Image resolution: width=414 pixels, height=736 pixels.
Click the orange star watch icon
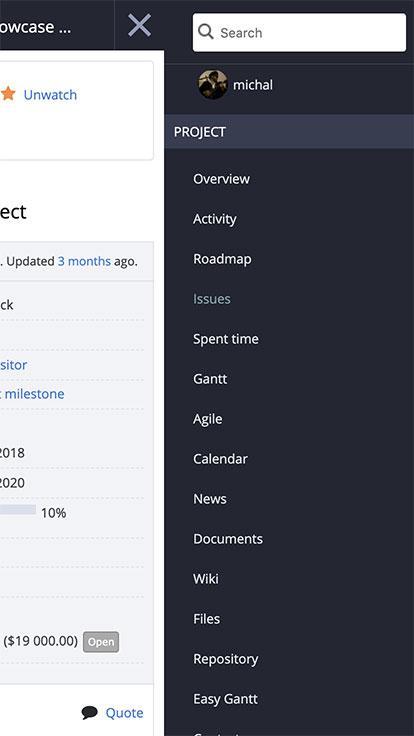point(8,94)
